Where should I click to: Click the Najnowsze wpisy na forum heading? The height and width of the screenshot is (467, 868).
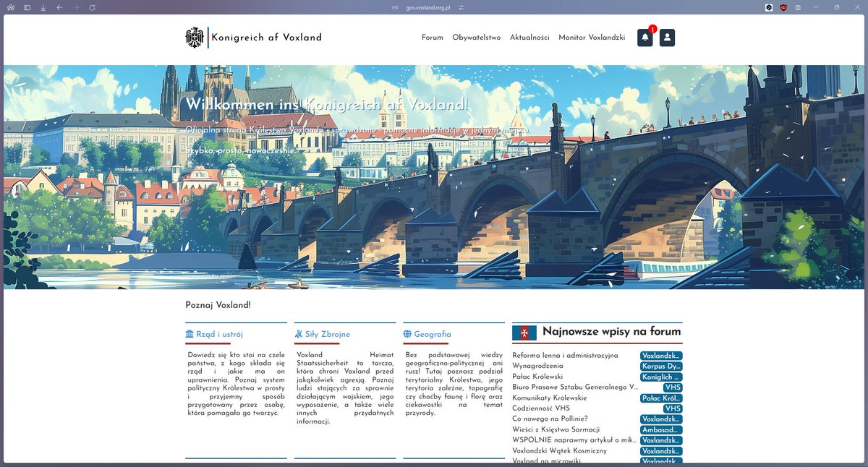(611, 332)
